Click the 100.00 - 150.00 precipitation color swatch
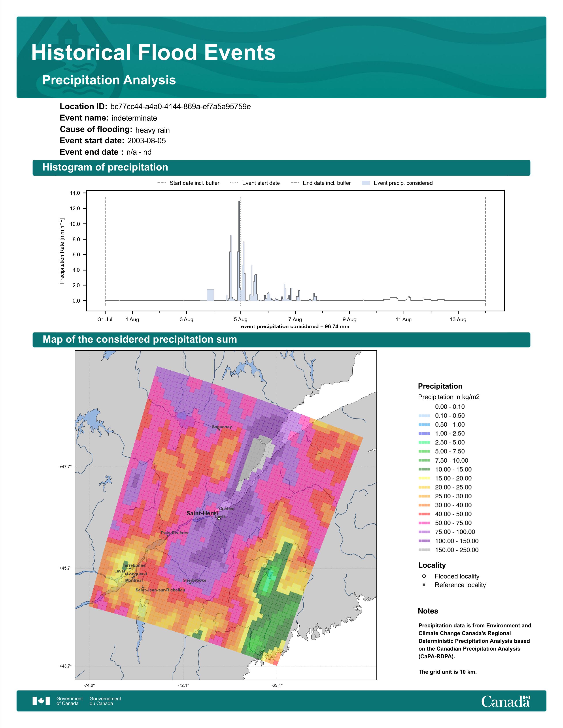The height and width of the screenshot is (728, 563). point(424,541)
